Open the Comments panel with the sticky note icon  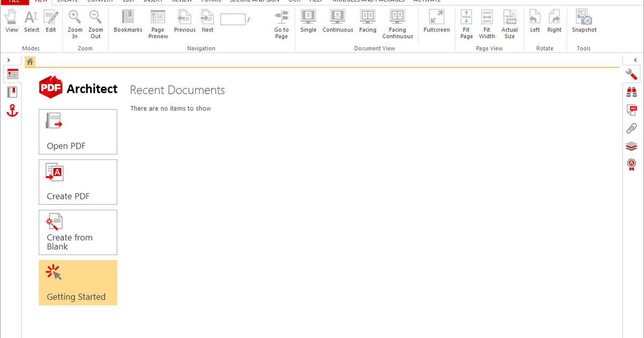click(631, 110)
